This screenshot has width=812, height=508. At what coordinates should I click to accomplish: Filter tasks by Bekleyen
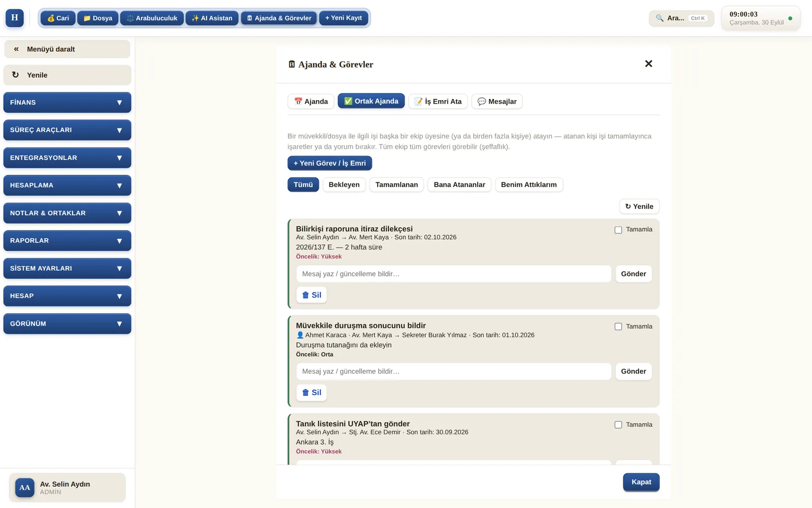tap(344, 184)
